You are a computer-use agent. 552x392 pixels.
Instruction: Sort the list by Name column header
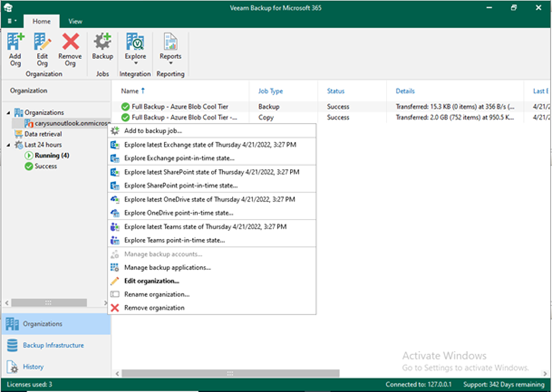click(x=130, y=91)
